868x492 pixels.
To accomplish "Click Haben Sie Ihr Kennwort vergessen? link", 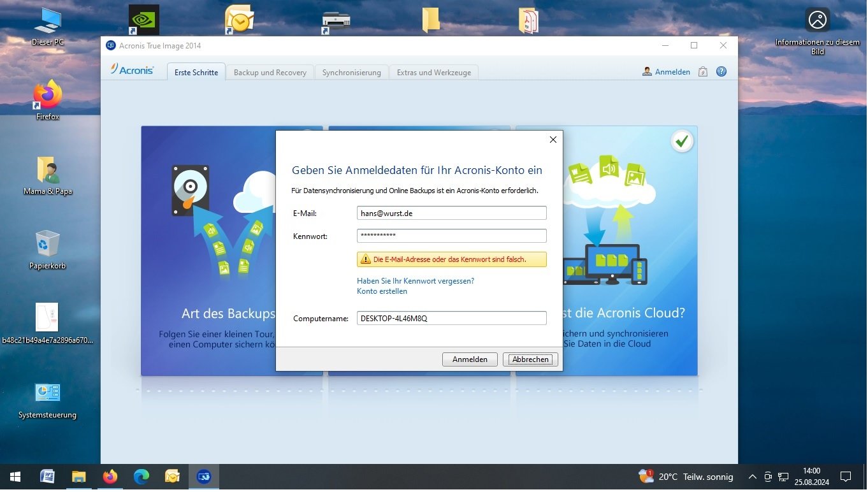I will coord(416,280).
